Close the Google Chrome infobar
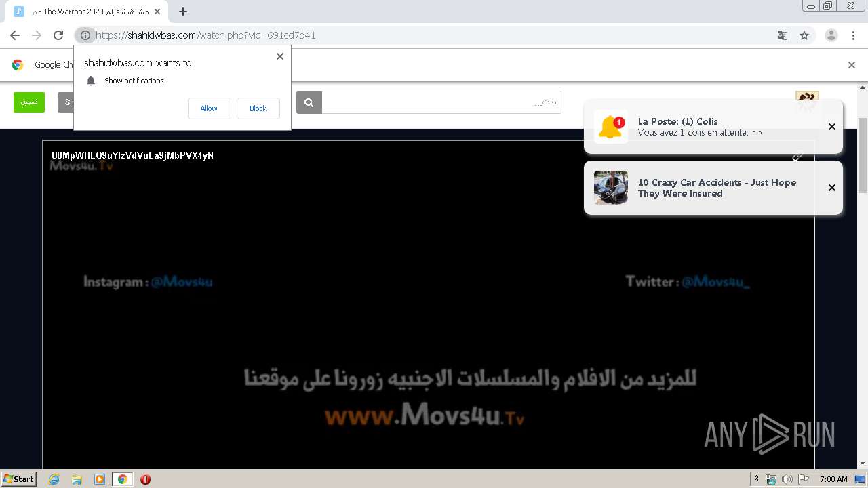This screenshot has width=868, height=488. point(852,65)
